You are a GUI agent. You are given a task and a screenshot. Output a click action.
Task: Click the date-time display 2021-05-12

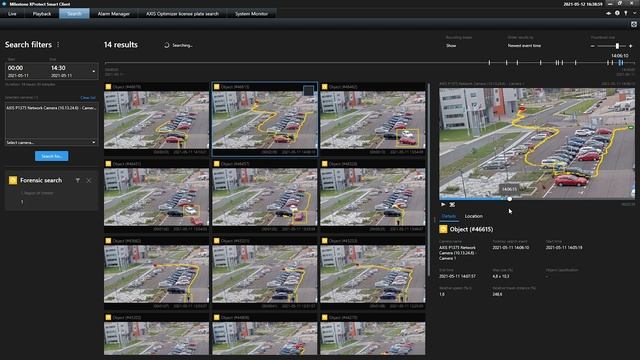click(582, 4)
